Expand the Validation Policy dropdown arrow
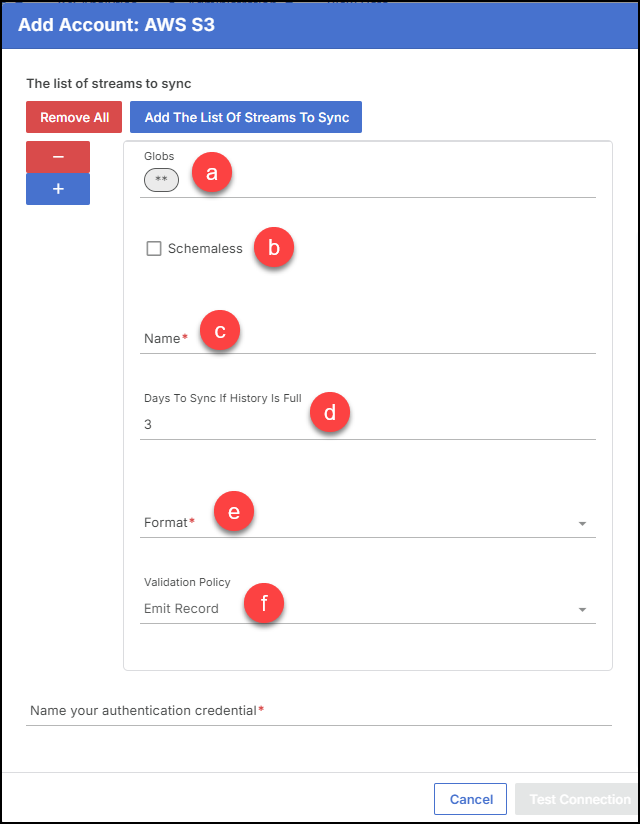Image resolution: width=640 pixels, height=824 pixels. coord(582,610)
